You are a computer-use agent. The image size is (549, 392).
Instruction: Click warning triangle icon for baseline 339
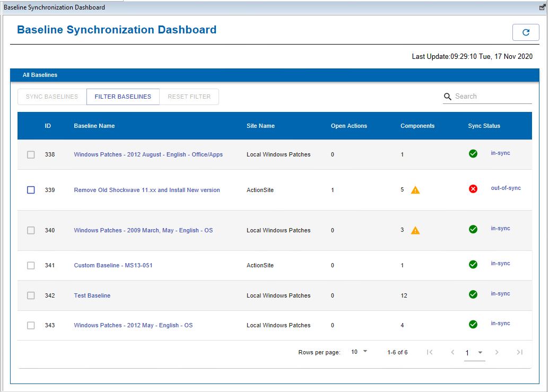point(415,190)
